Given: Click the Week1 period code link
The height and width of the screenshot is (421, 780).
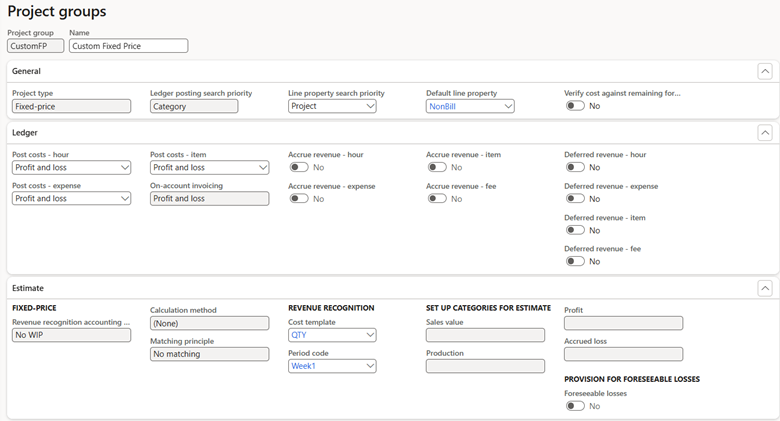Looking at the screenshot, I should pos(303,366).
